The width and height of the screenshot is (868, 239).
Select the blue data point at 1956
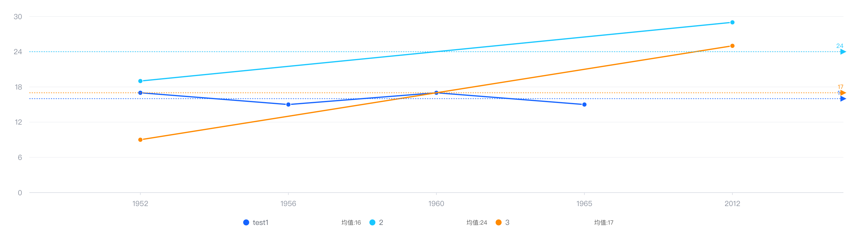(x=288, y=105)
